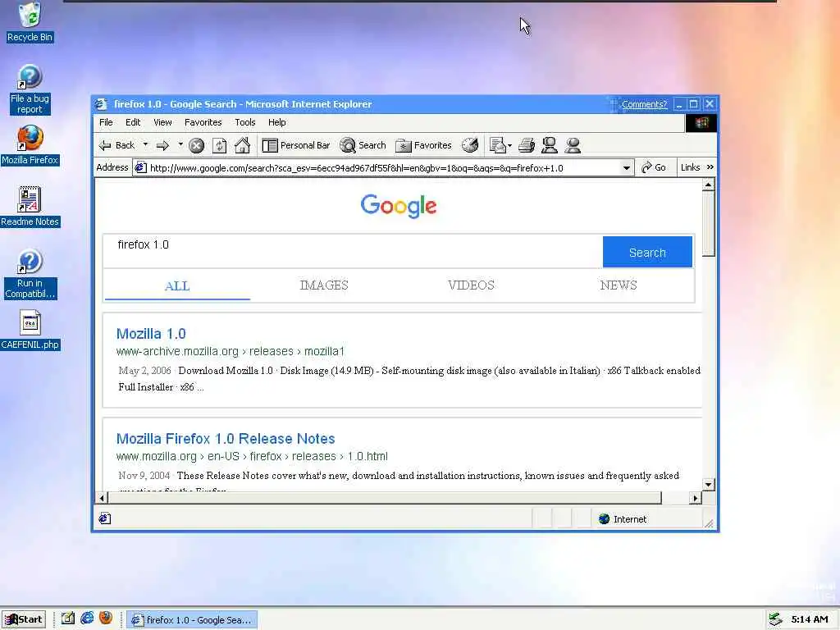Select the Mozilla Firefox desktop shortcut
Image resolution: width=840 pixels, height=630 pixels.
click(30, 146)
